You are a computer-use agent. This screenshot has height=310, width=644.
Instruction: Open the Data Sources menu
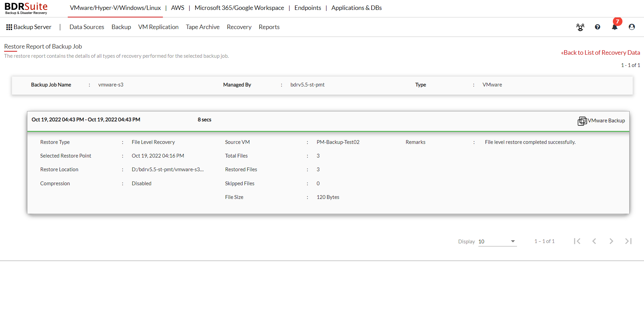(87, 27)
